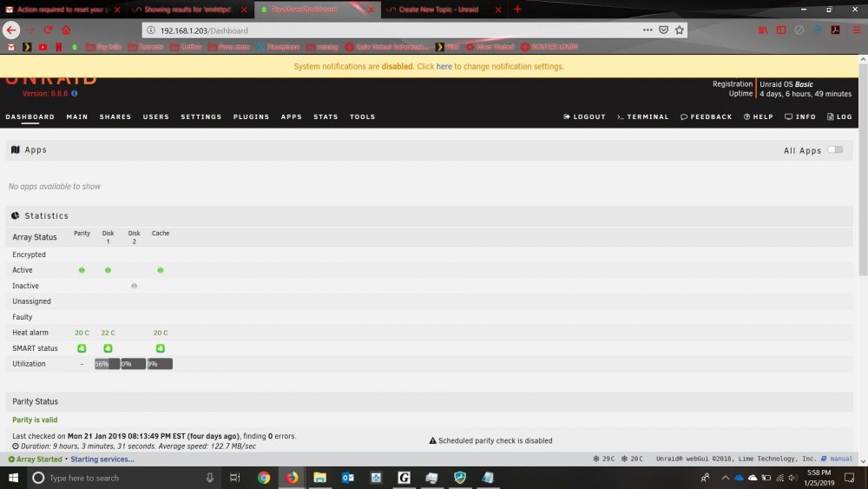Click the 'Parity is valid' status text

(35, 420)
